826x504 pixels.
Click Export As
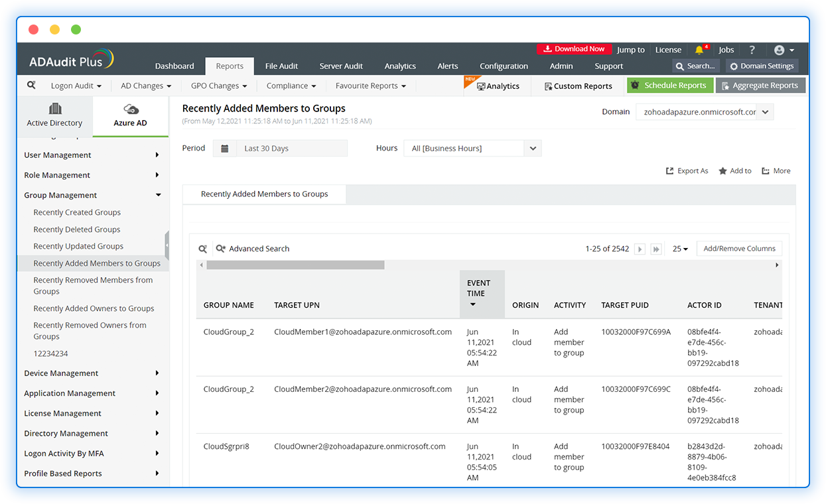click(x=687, y=170)
